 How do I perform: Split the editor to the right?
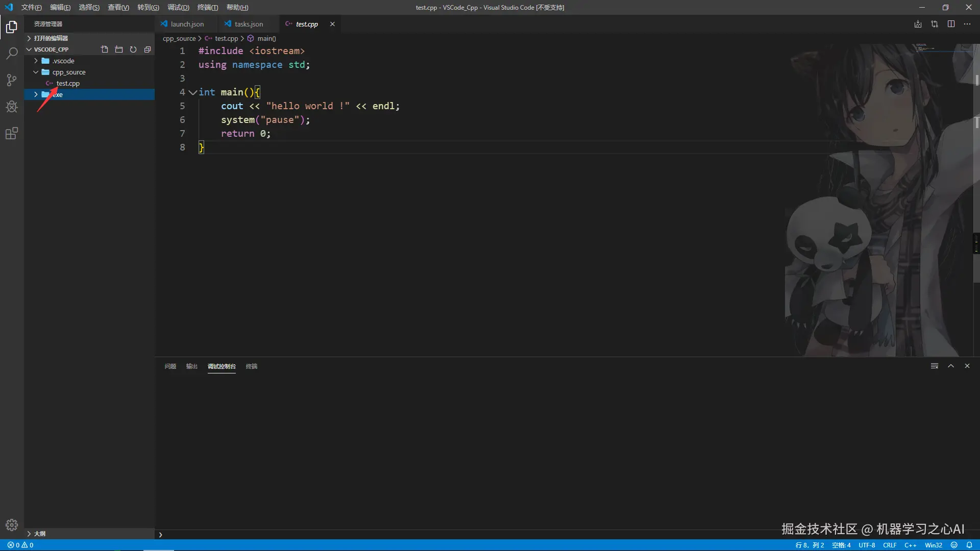click(951, 24)
